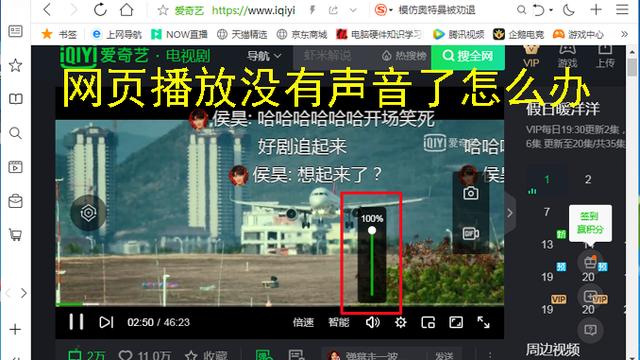
Task: Select episode 7 tab
Action: click(x=547, y=212)
